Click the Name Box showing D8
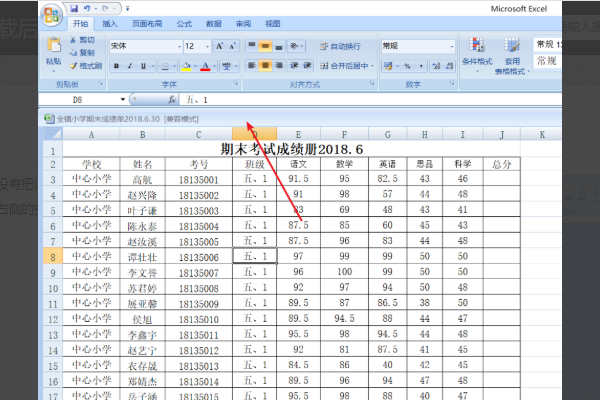This screenshot has height=400, width=600. tap(80, 100)
